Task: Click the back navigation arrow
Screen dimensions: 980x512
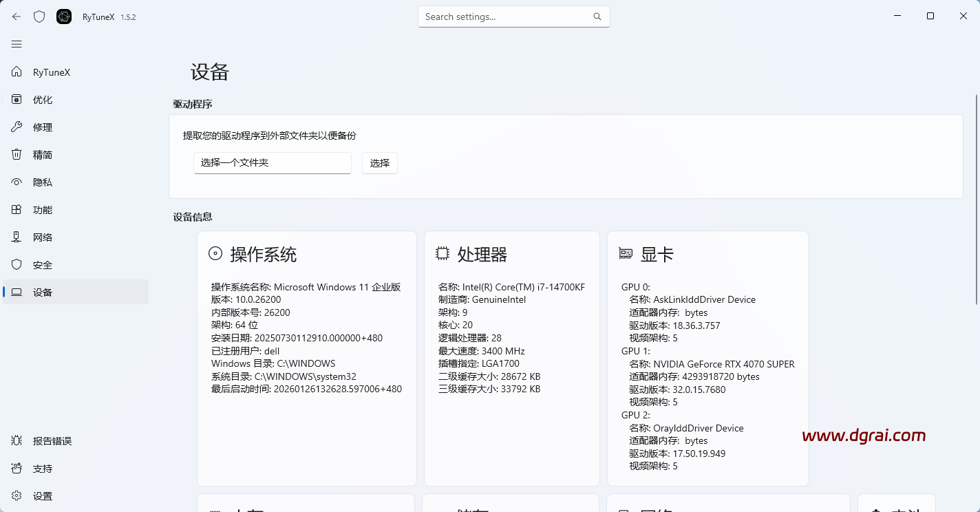Action: tap(15, 16)
